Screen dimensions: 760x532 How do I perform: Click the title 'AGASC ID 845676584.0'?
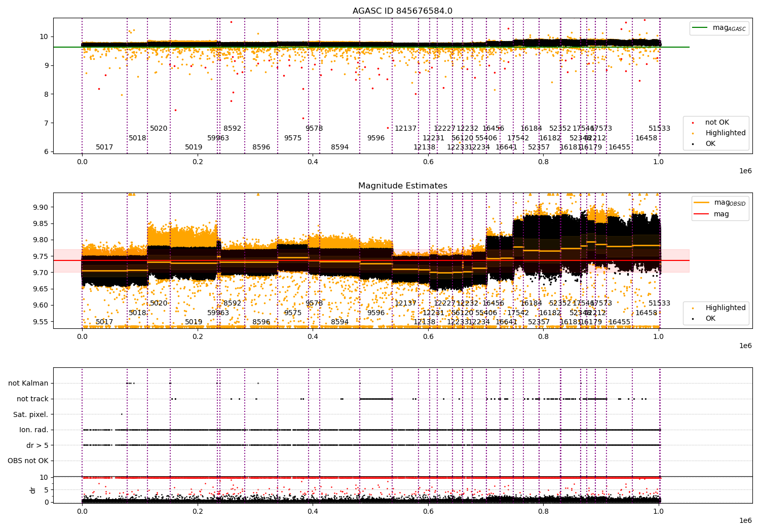402,11
